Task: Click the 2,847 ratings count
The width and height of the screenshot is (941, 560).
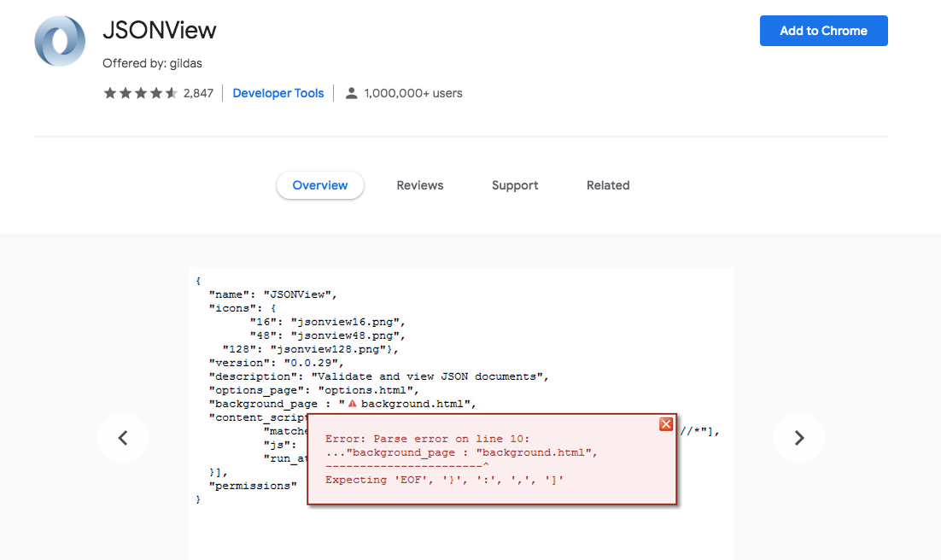Action: [198, 94]
